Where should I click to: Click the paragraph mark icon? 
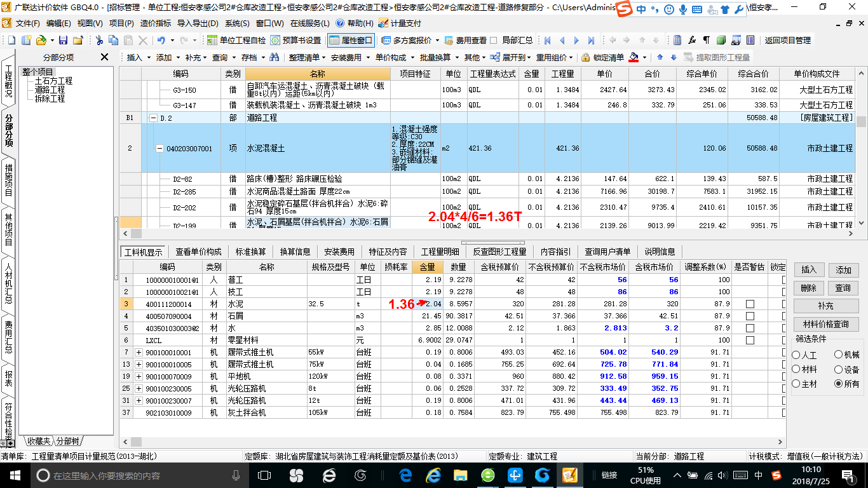pos(707,40)
